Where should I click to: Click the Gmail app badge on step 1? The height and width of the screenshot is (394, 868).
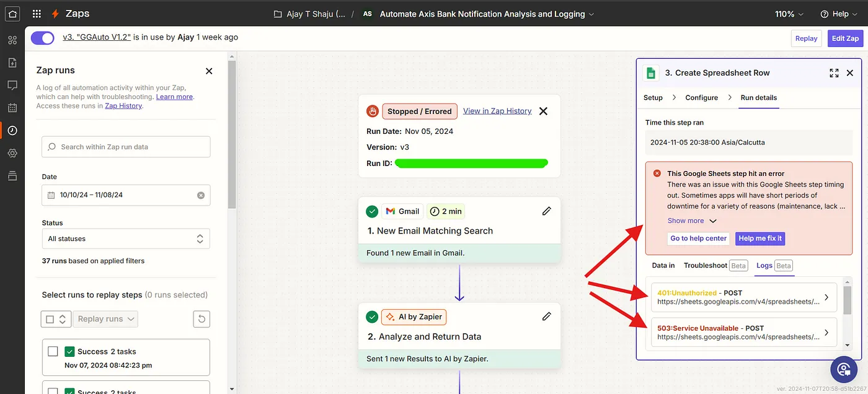click(x=402, y=211)
